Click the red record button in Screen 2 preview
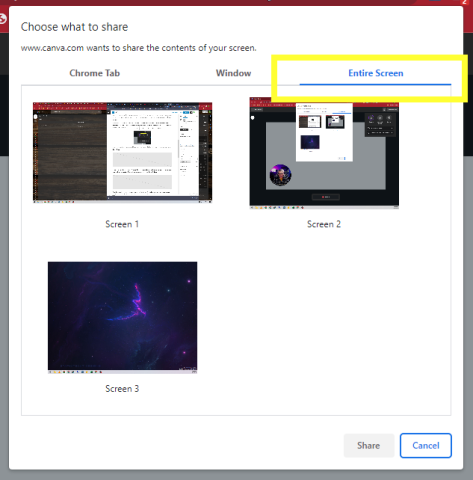The image size is (473, 480). click(x=326, y=197)
